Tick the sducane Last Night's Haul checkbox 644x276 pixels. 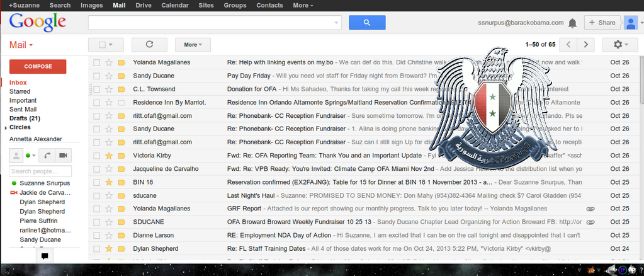(96, 195)
